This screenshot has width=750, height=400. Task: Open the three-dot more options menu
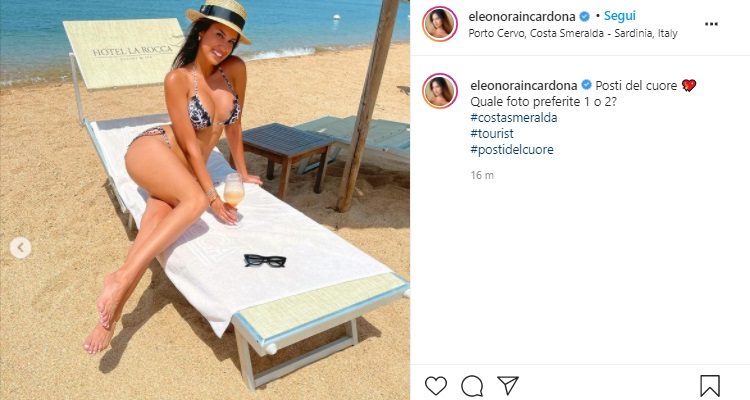coord(711,24)
